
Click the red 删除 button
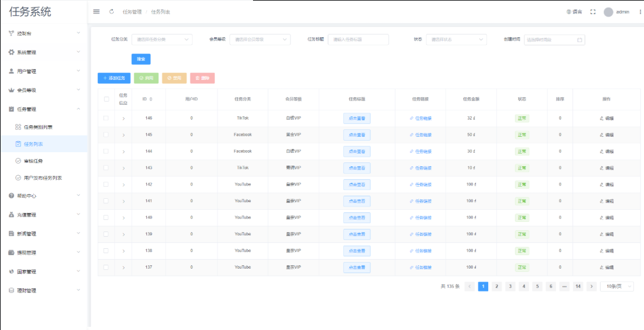tap(203, 78)
